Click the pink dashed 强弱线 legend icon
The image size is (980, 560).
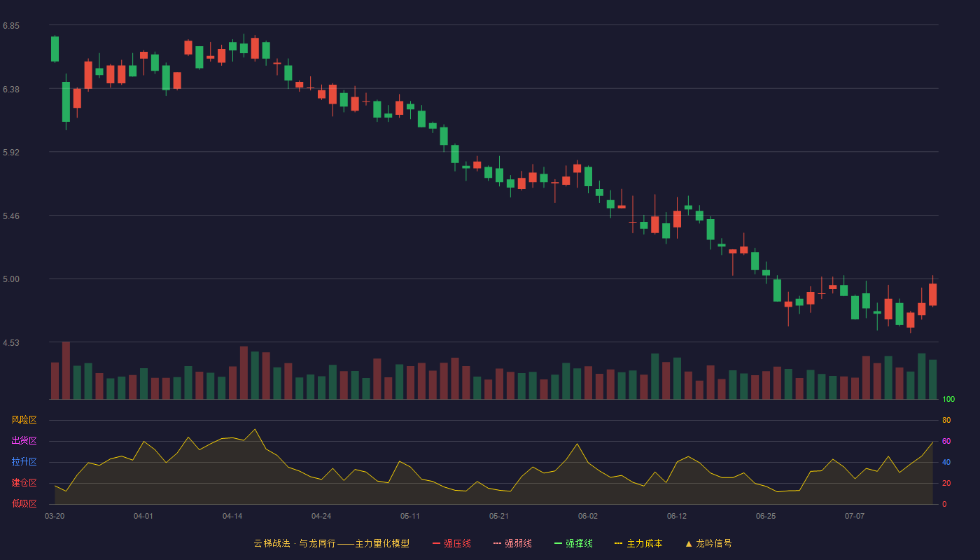tap(497, 543)
